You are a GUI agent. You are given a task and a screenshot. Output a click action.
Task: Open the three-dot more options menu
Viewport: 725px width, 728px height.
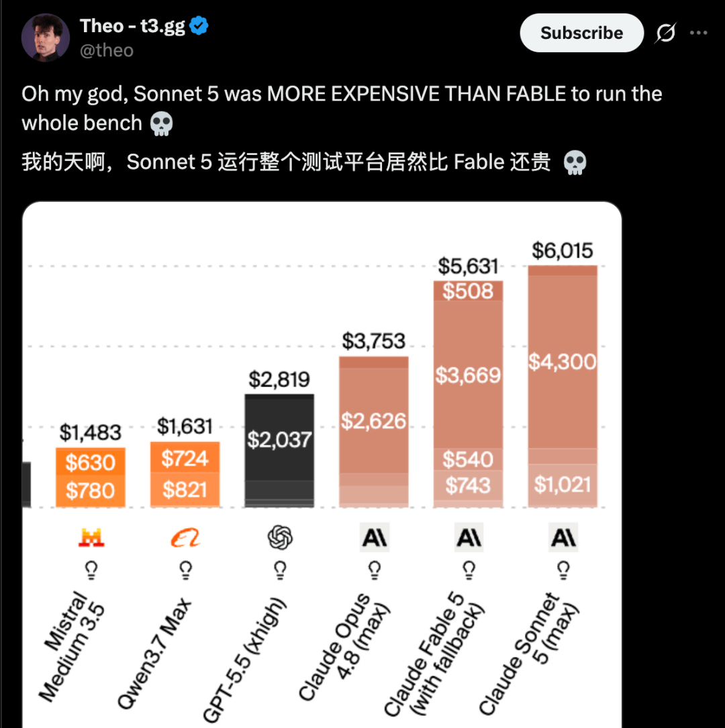699,33
